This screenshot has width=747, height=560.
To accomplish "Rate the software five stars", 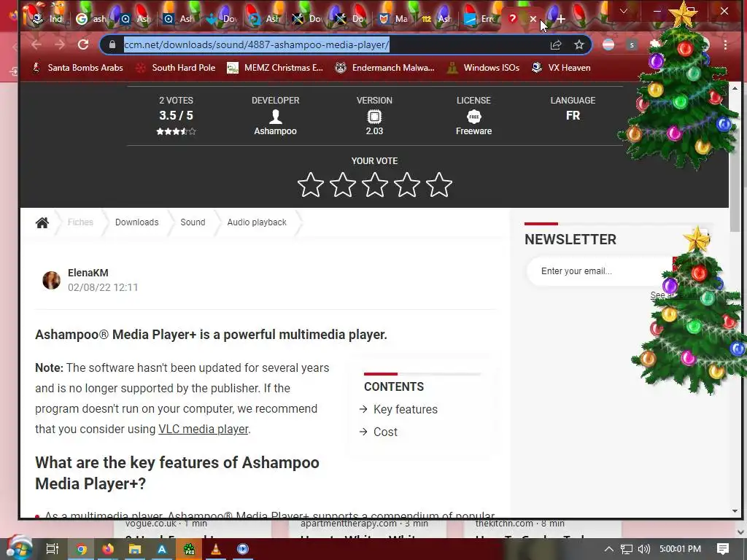I will point(438,184).
